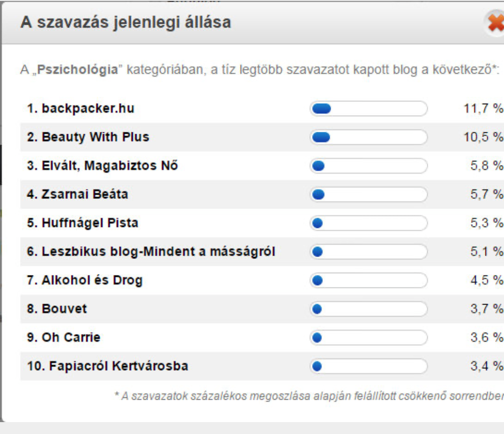Click the backpacker.hu blog entry
The image size is (504, 434).
click(x=81, y=109)
